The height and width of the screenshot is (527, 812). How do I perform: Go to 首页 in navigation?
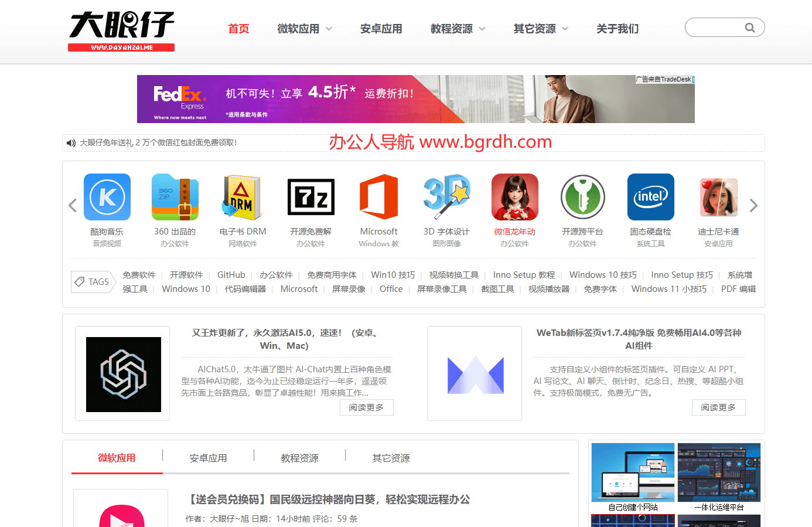click(238, 29)
